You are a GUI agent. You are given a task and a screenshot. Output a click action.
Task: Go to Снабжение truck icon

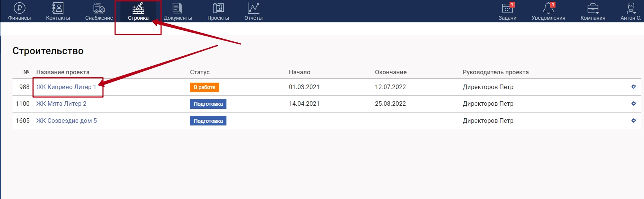99,8
